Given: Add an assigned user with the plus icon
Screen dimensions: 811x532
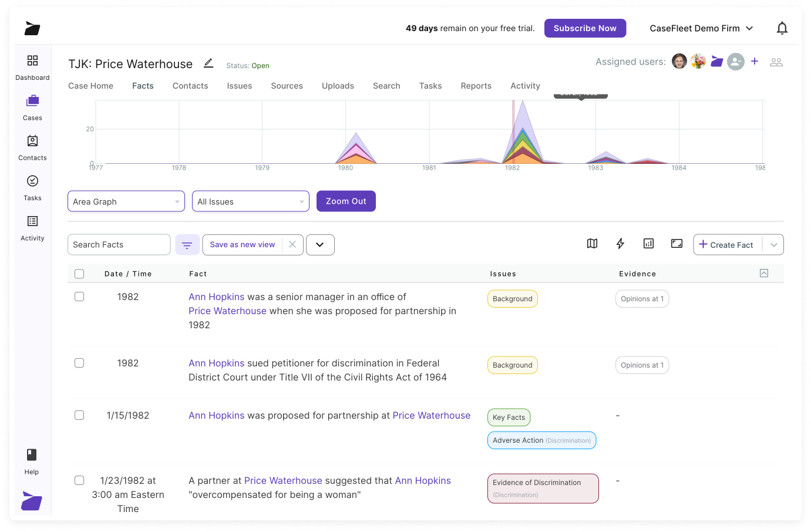Looking at the screenshot, I should [x=755, y=61].
